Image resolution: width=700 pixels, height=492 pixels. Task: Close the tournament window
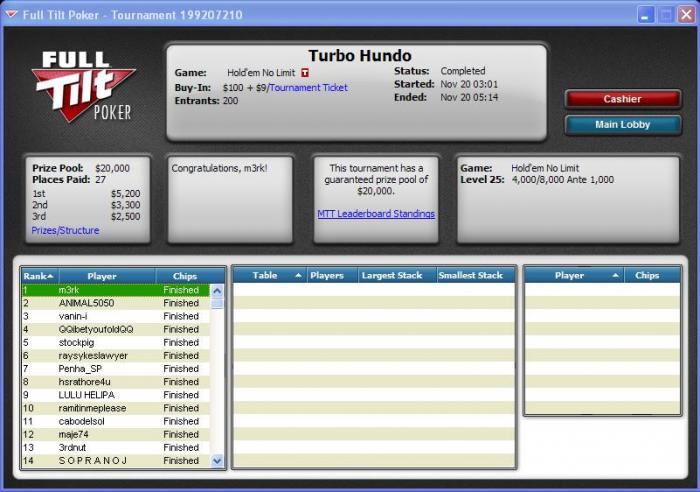click(686, 15)
